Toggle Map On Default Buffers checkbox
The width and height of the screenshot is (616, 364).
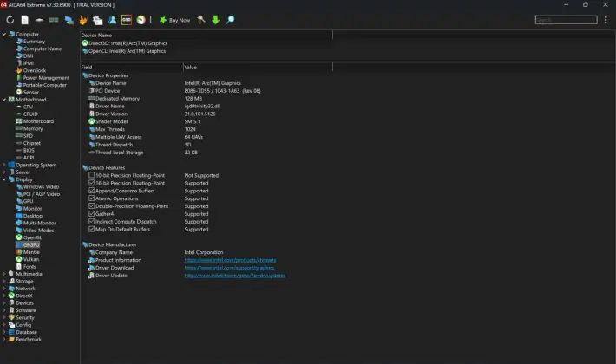(92, 229)
